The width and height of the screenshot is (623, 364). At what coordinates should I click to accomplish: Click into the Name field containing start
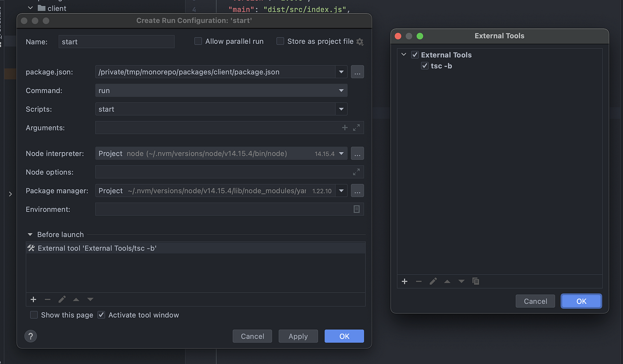(x=116, y=42)
